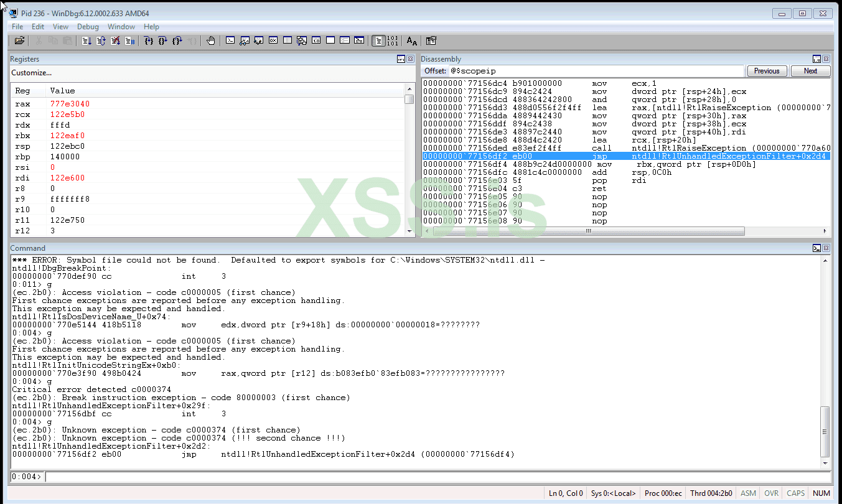The height and width of the screenshot is (504, 842).
Task: Click the Offset field containing @$scopeip
Action: coord(596,71)
